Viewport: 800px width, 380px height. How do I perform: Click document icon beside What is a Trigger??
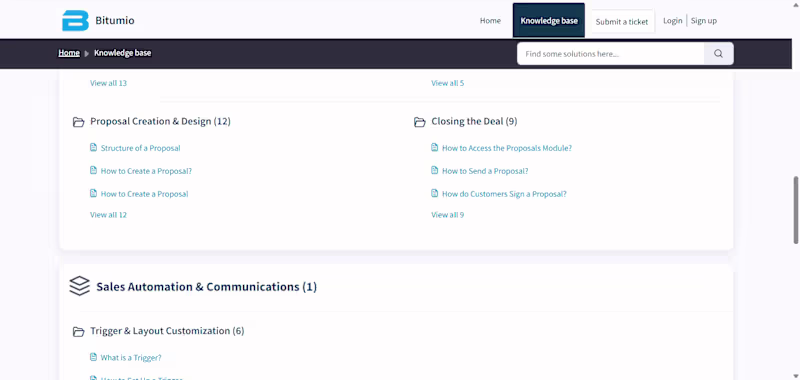tap(93, 357)
